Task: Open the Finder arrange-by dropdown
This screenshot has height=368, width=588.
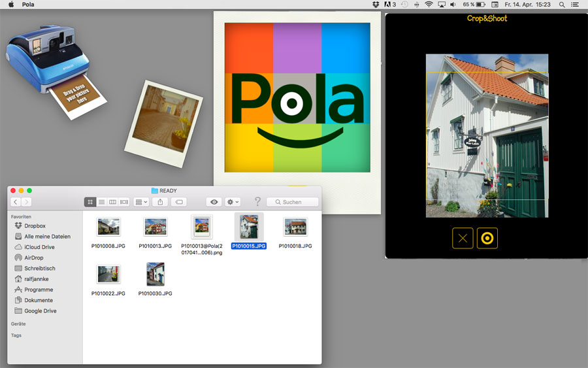Action: click(x=141, y=202)
